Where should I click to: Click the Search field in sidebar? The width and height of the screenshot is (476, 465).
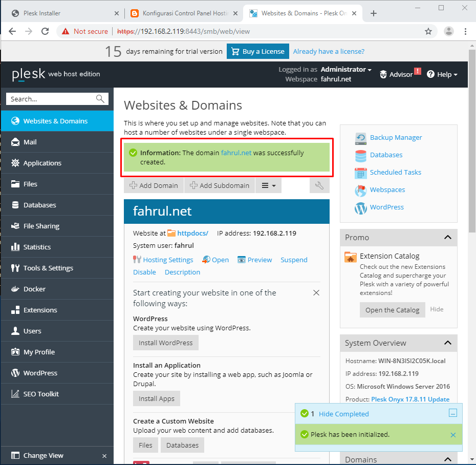tap(51, 98)
